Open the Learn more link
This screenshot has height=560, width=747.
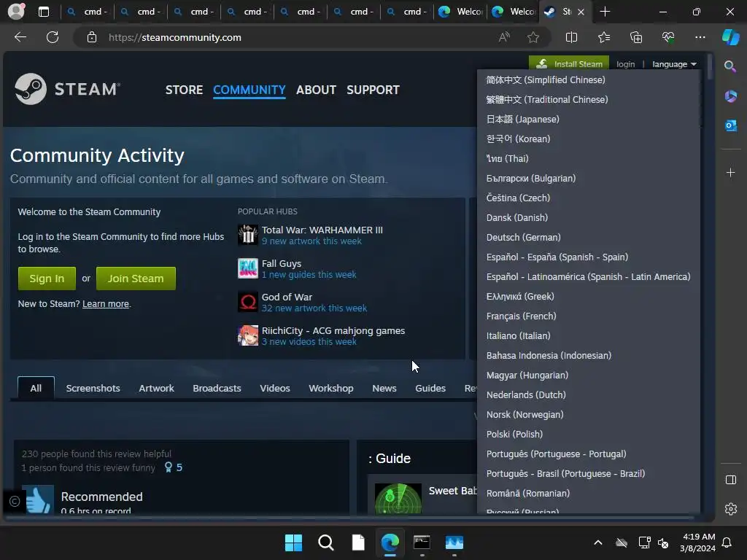pos(106,304)
